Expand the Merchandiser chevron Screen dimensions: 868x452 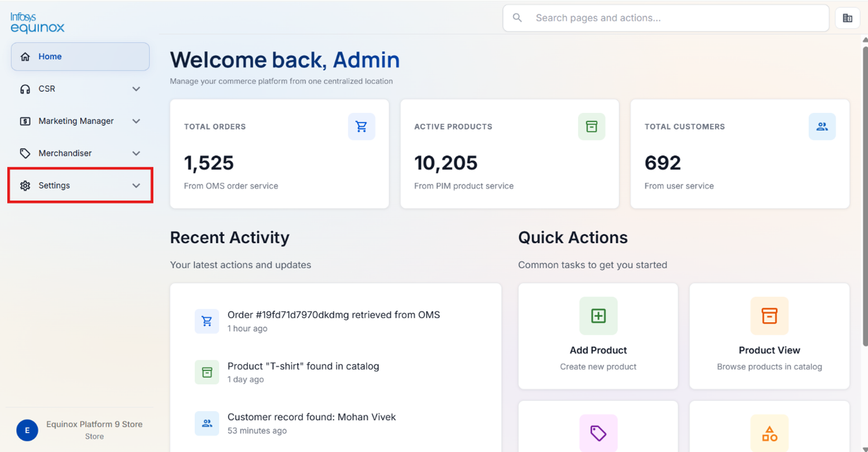click(136, 153)
